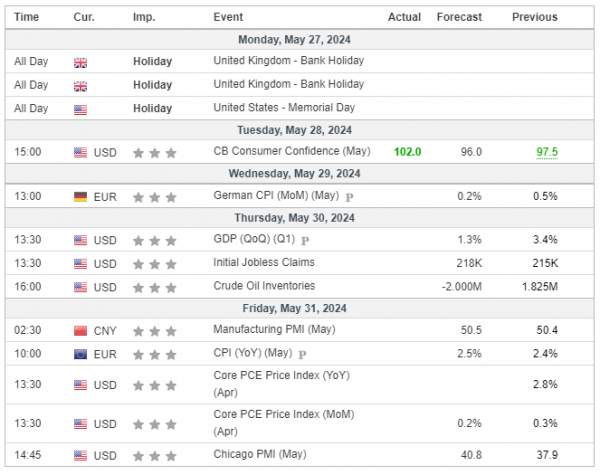Click the German flag in German CPI row
This screenshot has width=600, height=475.
tap(80, 197)
